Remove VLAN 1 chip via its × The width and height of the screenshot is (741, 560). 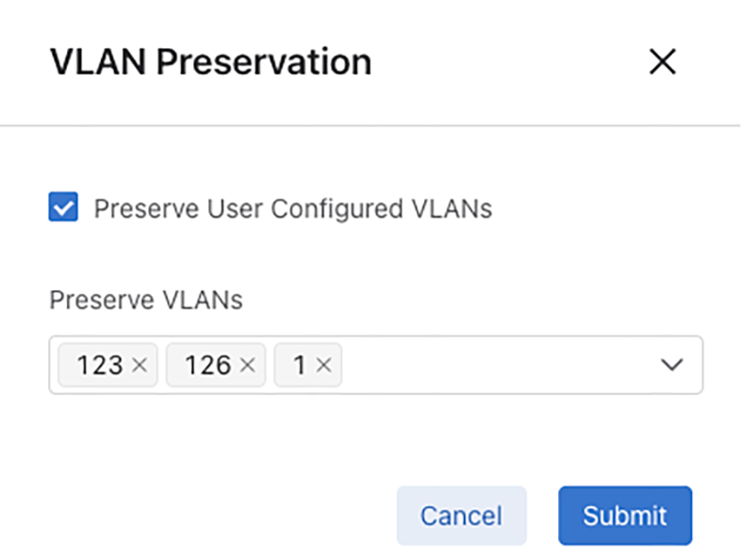coord(322,366)
